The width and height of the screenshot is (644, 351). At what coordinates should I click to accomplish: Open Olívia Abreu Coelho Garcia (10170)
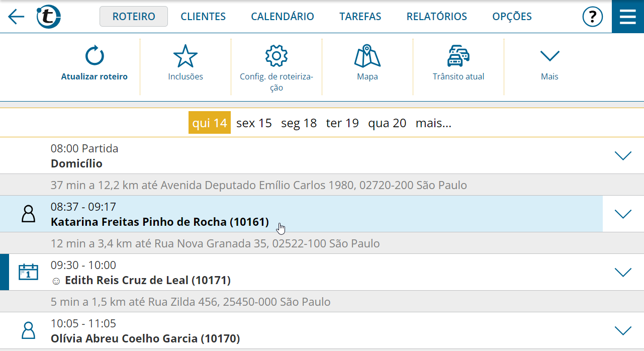click(145, 338)
